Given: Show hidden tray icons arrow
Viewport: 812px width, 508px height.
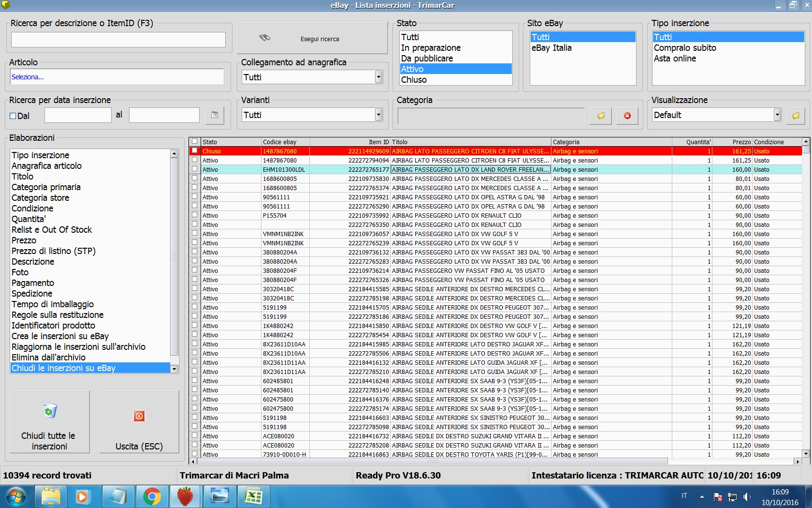Looking at the screenshot, I should (702, 496).
